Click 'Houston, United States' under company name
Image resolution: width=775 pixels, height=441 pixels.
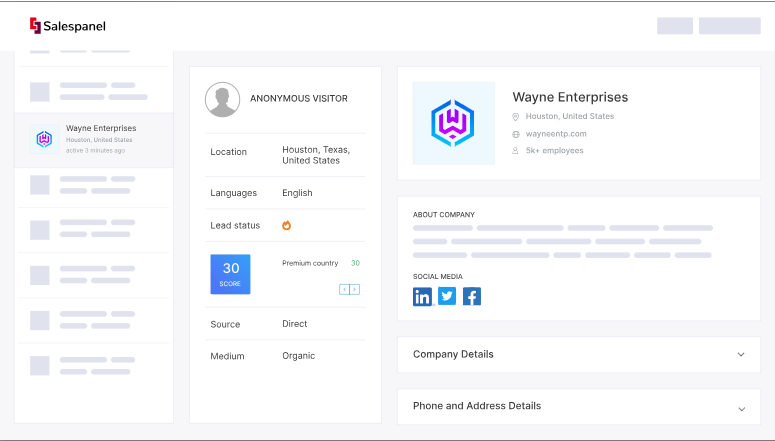click(x=570, y=116)
